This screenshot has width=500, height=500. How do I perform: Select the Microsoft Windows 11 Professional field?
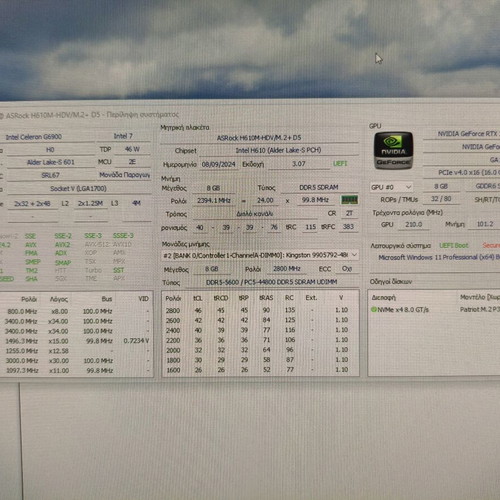435,257
